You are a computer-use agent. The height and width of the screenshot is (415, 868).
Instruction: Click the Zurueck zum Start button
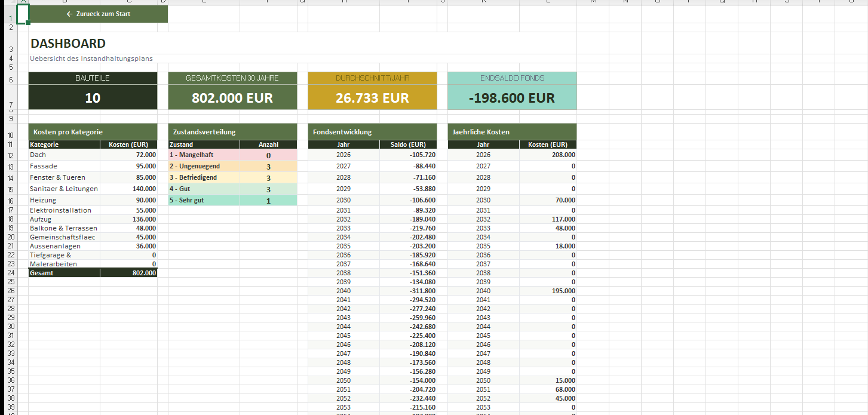(99, 14)
